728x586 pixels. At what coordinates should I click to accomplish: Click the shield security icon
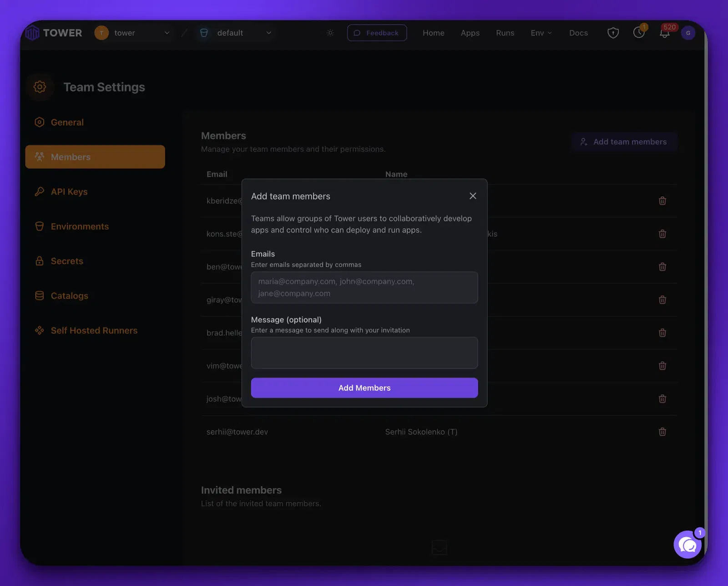613,33
